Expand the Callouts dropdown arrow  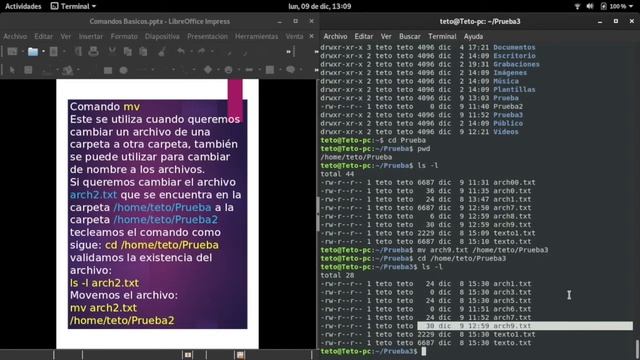301,70
